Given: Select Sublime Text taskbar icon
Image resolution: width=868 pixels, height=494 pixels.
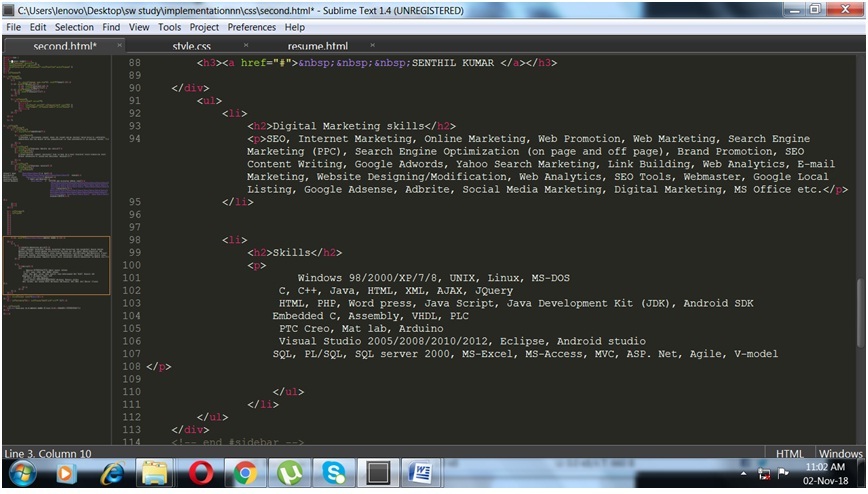Looking at the screenshot, I should click(x=379, y=474).
